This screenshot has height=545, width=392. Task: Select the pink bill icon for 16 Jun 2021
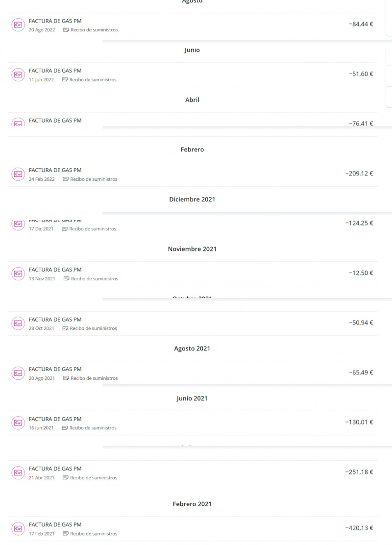coord(18,422)
